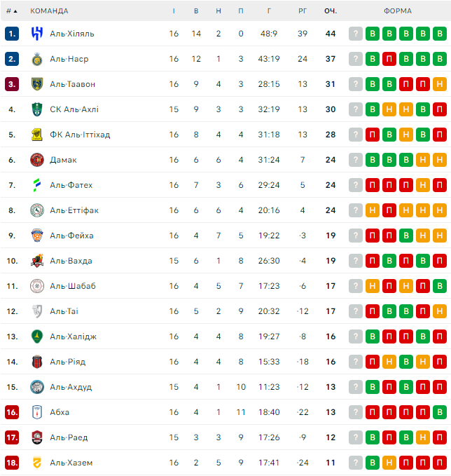Screen dimensions: 451x476
Task: Click the maroon rank 3 position badge
Action: 11,84
